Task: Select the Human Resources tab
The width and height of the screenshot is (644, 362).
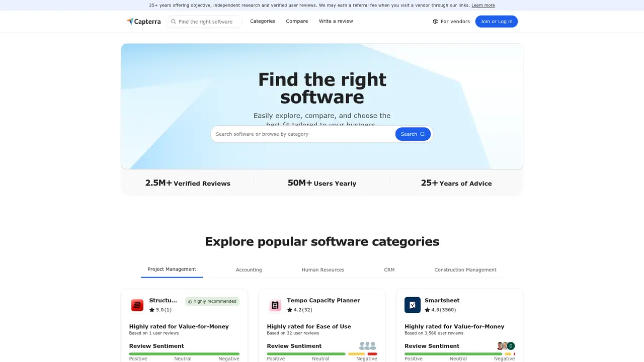Action: [323, 270]
